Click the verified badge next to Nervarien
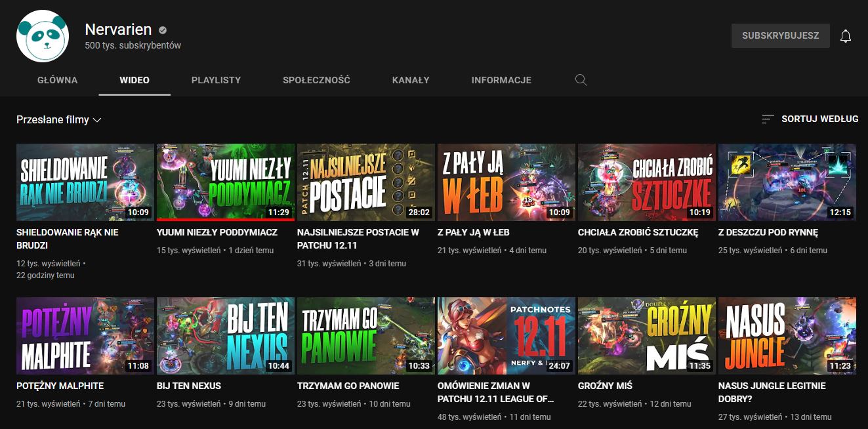The image size is (868, 429). pos(163,30)
